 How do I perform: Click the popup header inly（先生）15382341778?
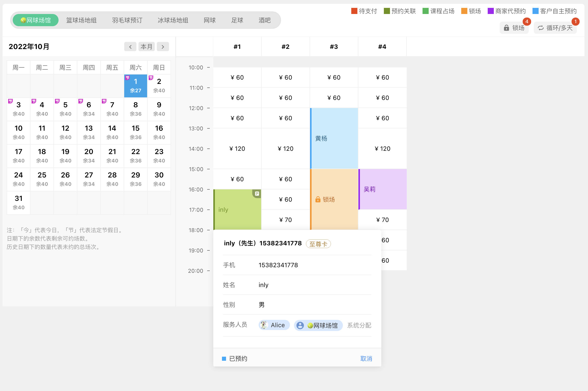263,243
